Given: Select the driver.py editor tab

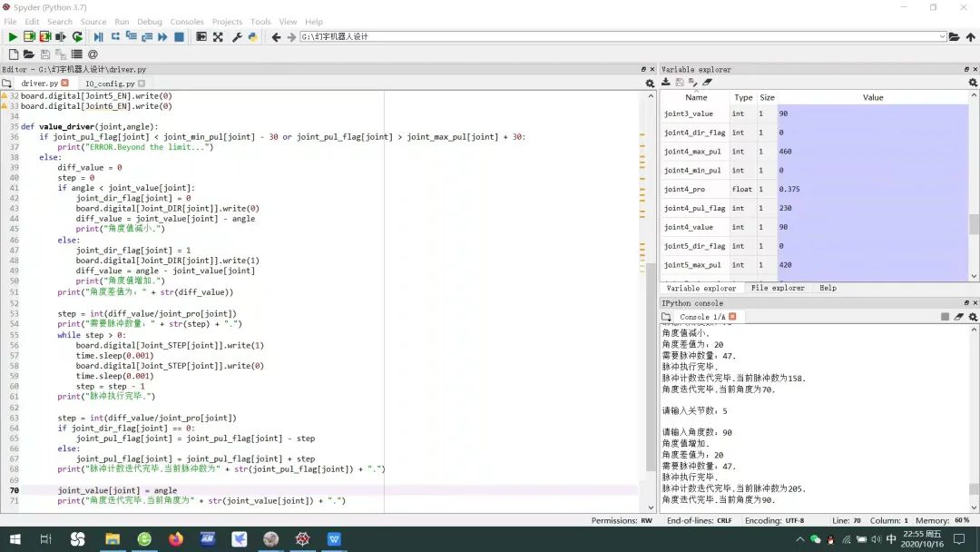Looking at the screenshot, I should 39,84.
